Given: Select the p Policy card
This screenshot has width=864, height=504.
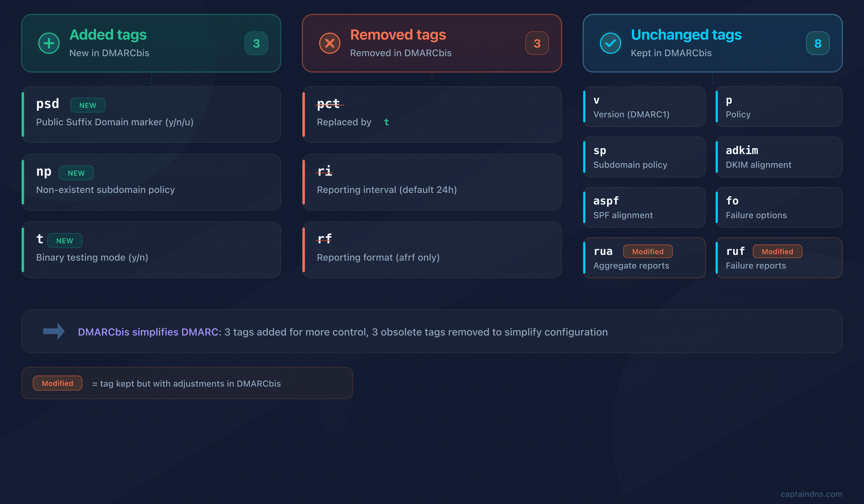Looking at the screenshot, I should point(779,107).
